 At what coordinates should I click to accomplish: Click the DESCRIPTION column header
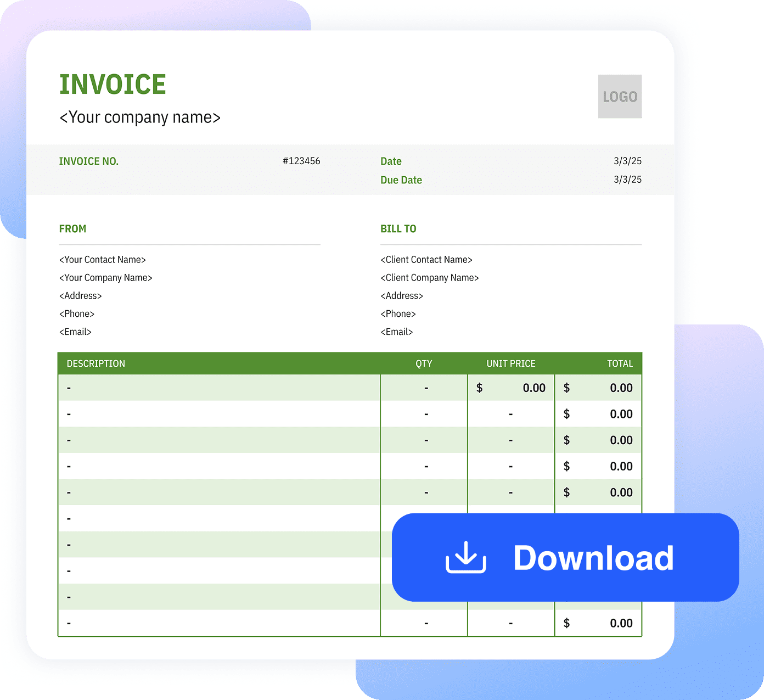[96, 363]
